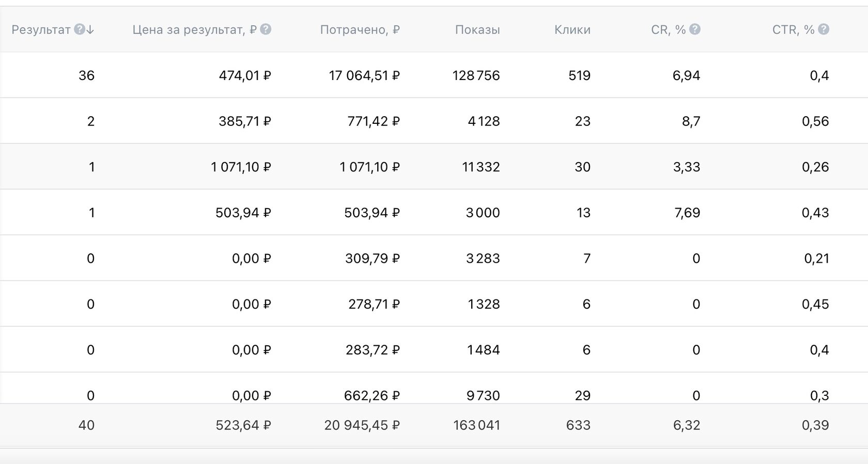Select row with 36 results
The height and width of the screenshot is (464, 868).
[x=434, y=75]
